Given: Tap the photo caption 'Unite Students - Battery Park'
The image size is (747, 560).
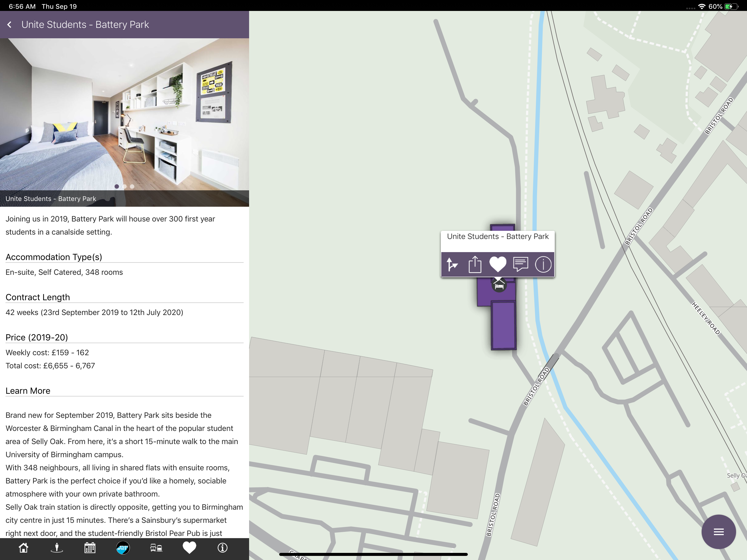Looking at the screenshot, I should (51, 199).
